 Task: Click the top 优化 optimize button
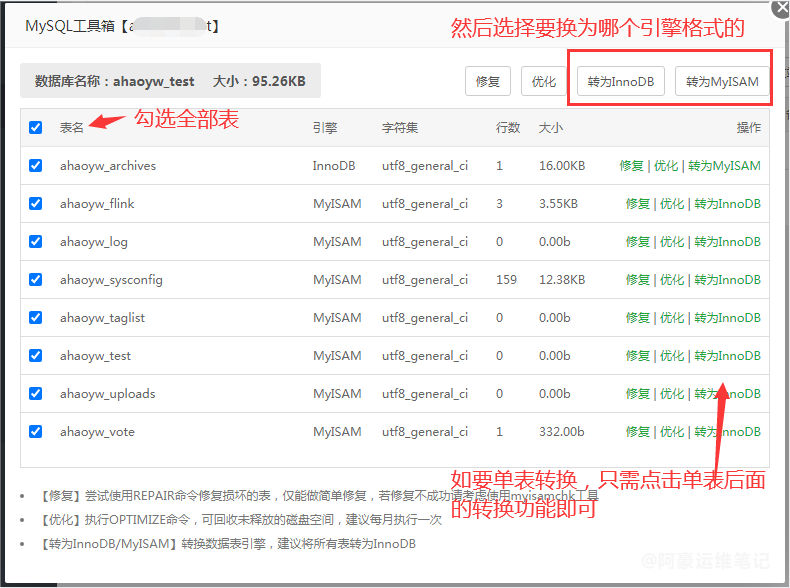coord(544,82)
